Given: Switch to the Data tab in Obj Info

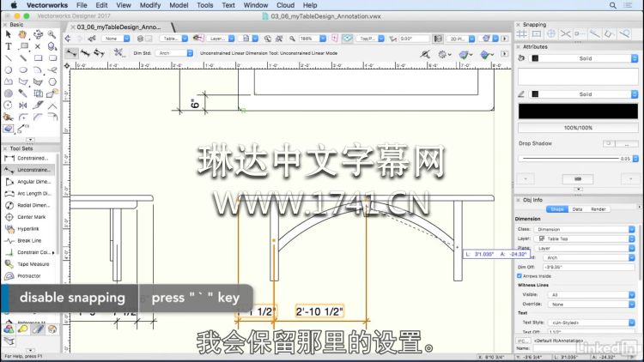Looking at the screenshot, I should (577, 209).
